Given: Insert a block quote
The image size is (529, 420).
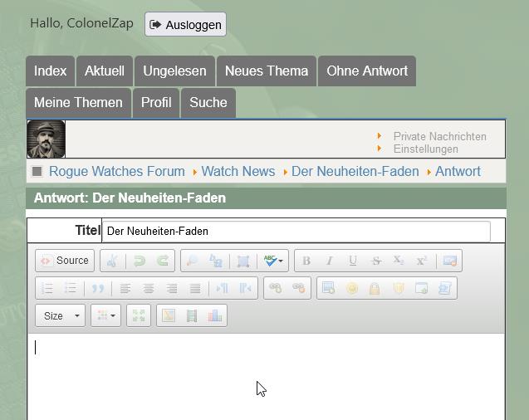Looking at the screenshot, I should pos(98,288).
